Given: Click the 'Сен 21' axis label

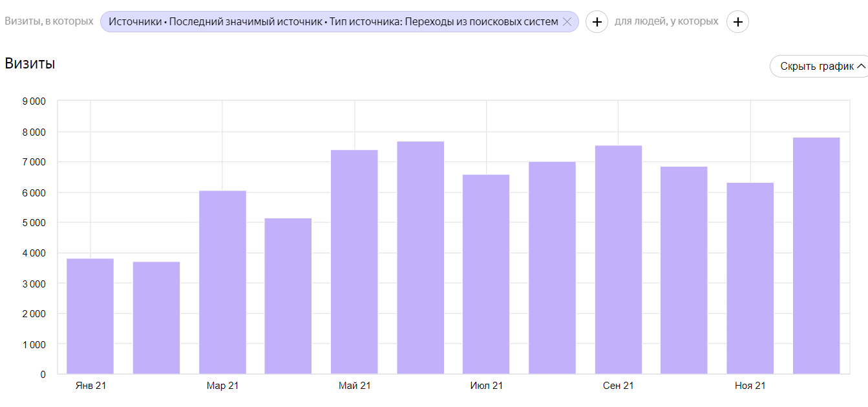Looking at the screenshot, I should tap(618, 386).
